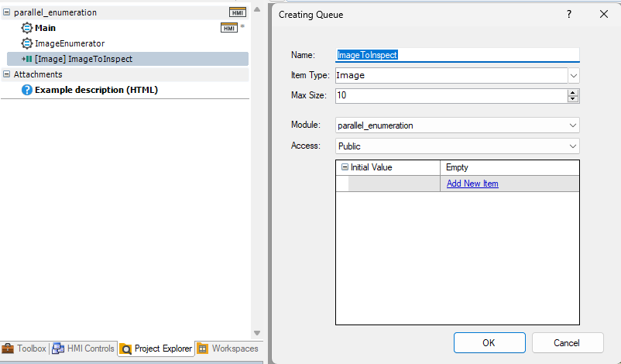Click the Add New Item link
The height and width of the screenshot is (364, 621).
click(x=472, y=184)
